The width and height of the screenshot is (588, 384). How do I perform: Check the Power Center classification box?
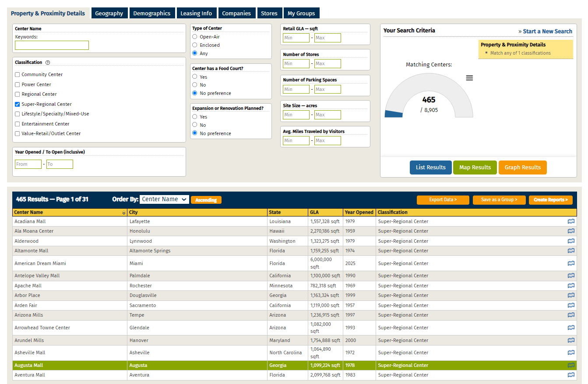coord(18,85)
